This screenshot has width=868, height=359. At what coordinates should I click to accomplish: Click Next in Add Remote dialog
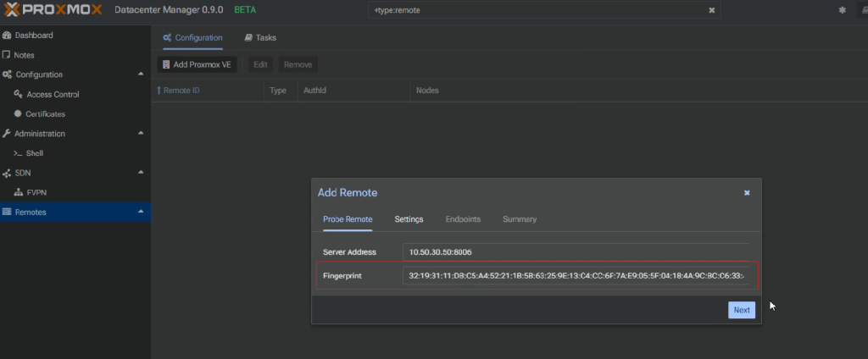(x=741, y=310)
